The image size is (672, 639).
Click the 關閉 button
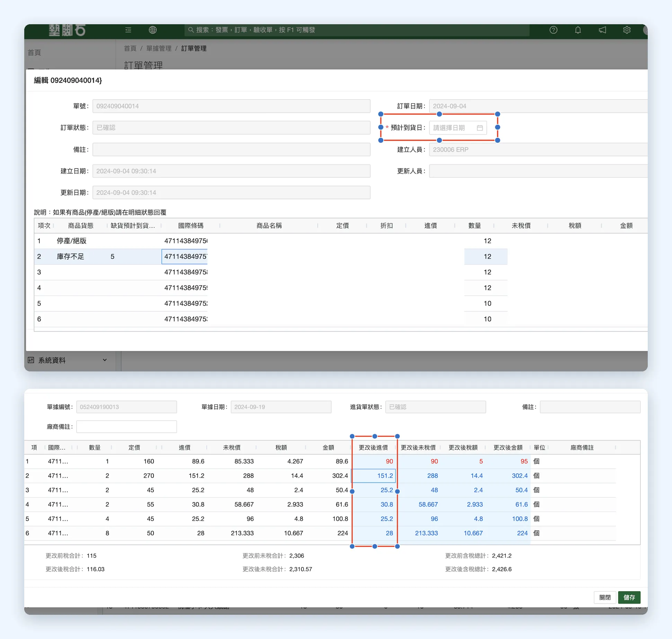pyautogui.click(x=605, y=597)
